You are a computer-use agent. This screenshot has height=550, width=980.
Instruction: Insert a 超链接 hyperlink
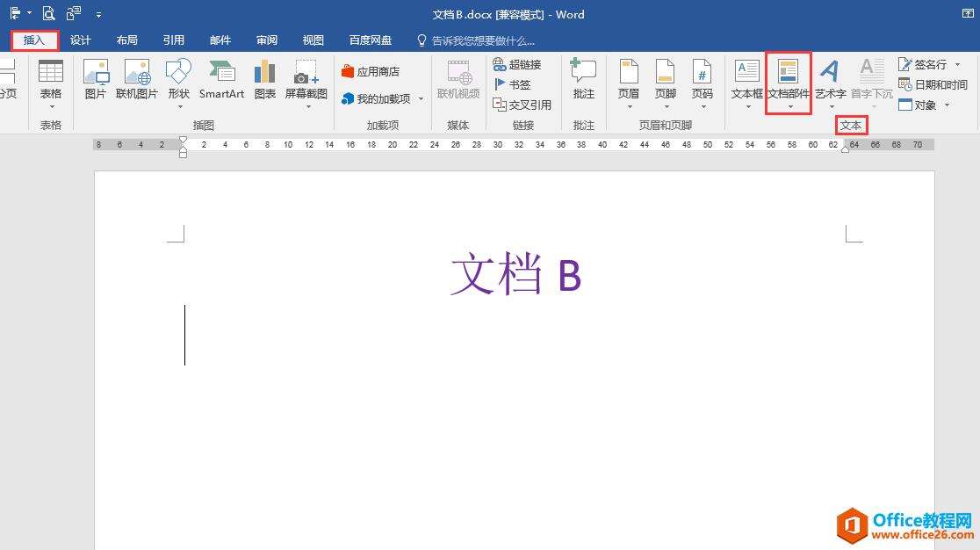tap(517, 64)
